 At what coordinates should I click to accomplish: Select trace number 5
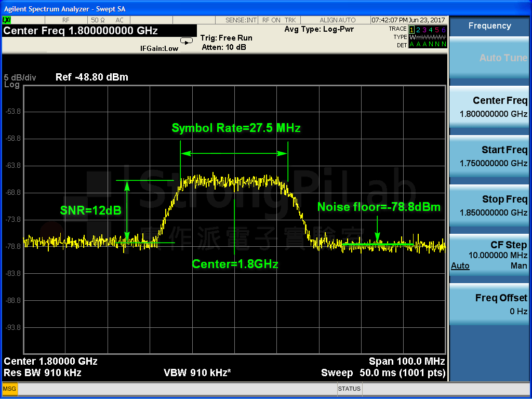pos(437,30)
